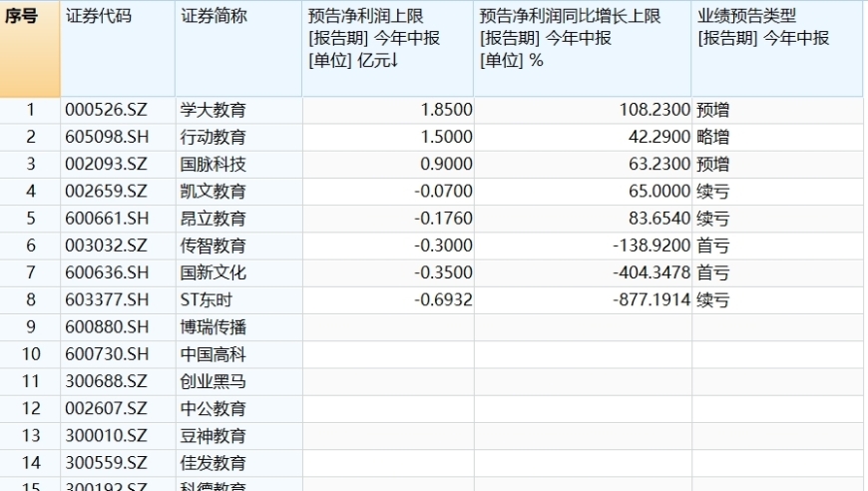Image resolution: width=868 pixels, height=491 pixels.
Task: Select stock name 中国高科
Action: [214, 353]
